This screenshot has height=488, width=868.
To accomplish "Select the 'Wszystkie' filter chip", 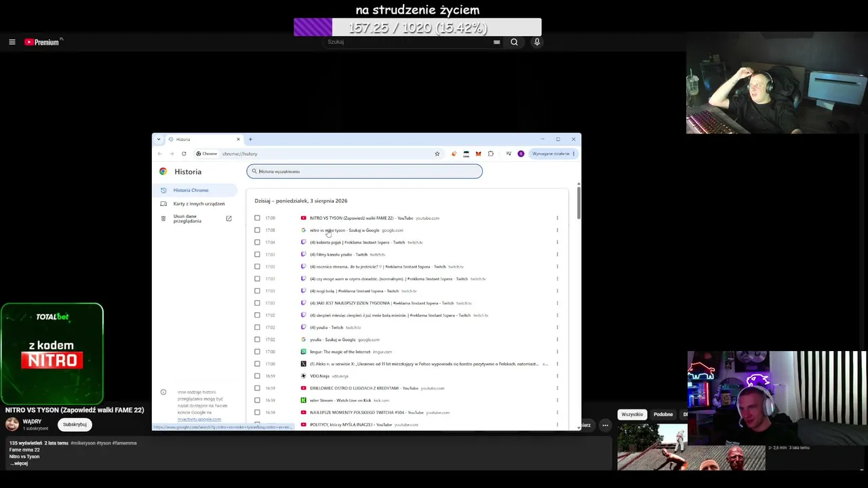I will 632,415.
